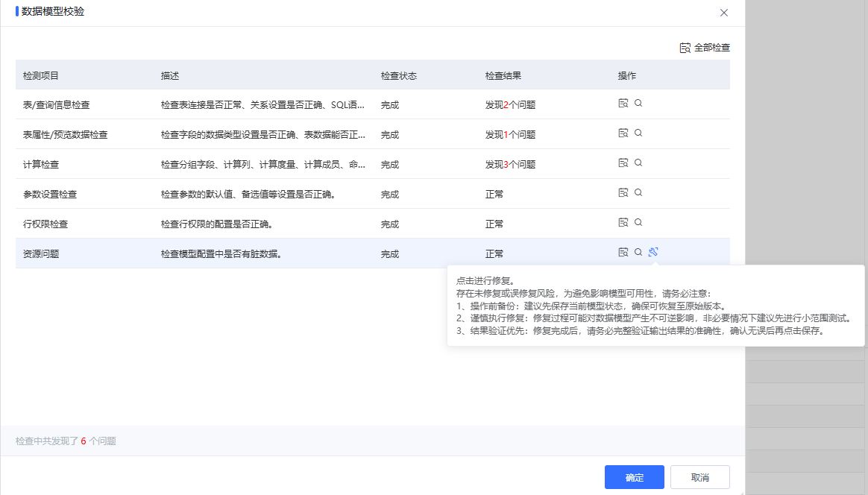The height and width of the screenshot is (495, 868).
Task: Select 计算检查 item name
Action: pyautogui.click(x=41, y=165)
